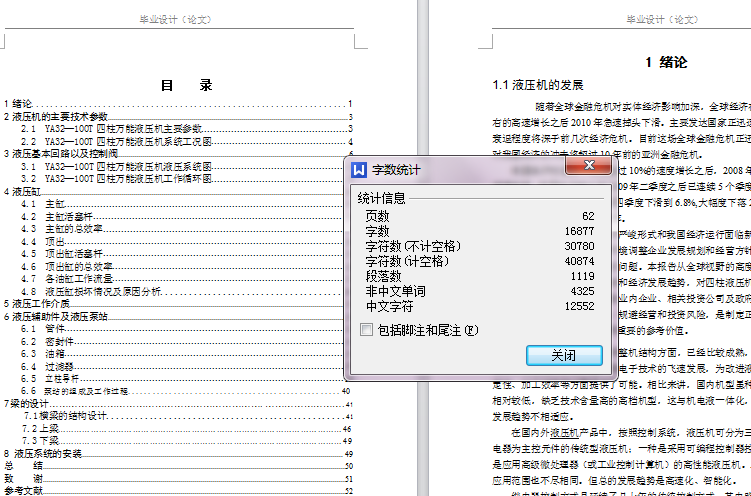The image size is (751, 496).
Task: Open TOC entry 4.8 液压缸损坏情况及原因分析
Action: pos(182,292)
